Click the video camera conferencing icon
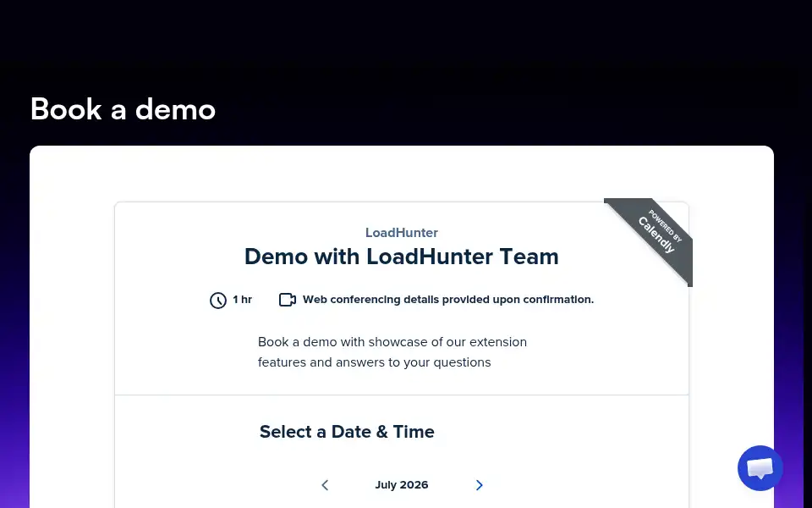Image resolution: width=812 pixels, height=508 pixels. pos(288,300)
